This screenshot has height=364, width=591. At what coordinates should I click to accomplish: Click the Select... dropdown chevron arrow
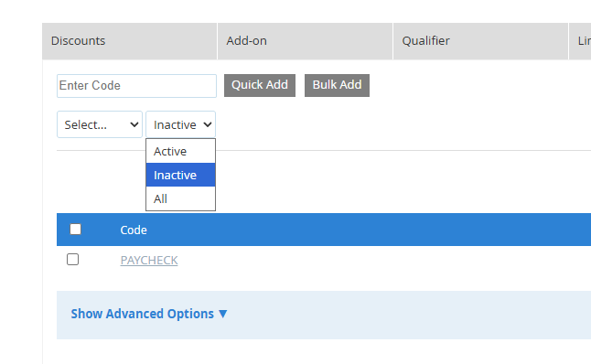point(134,124)
